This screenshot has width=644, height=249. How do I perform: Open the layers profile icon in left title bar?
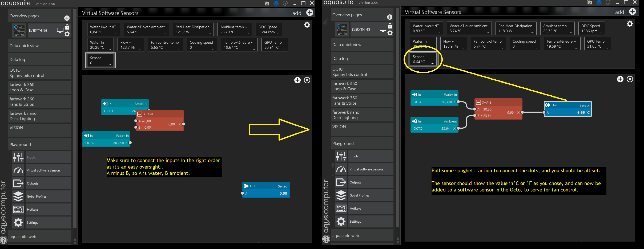pos(276,3)
